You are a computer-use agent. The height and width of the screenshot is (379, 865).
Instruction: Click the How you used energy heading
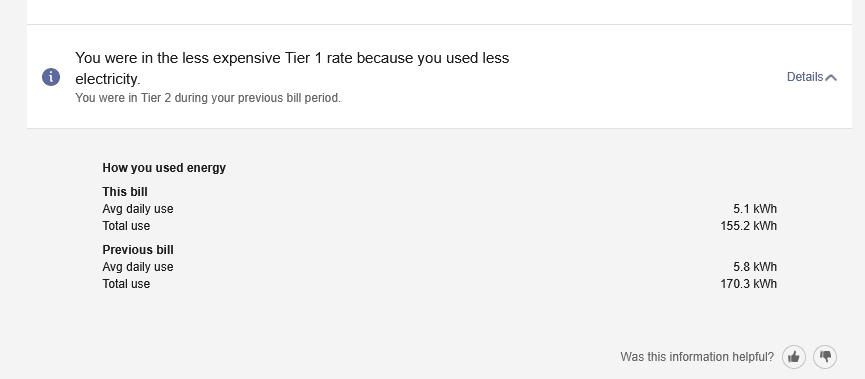pyautogui.click(x=164, y=168)
